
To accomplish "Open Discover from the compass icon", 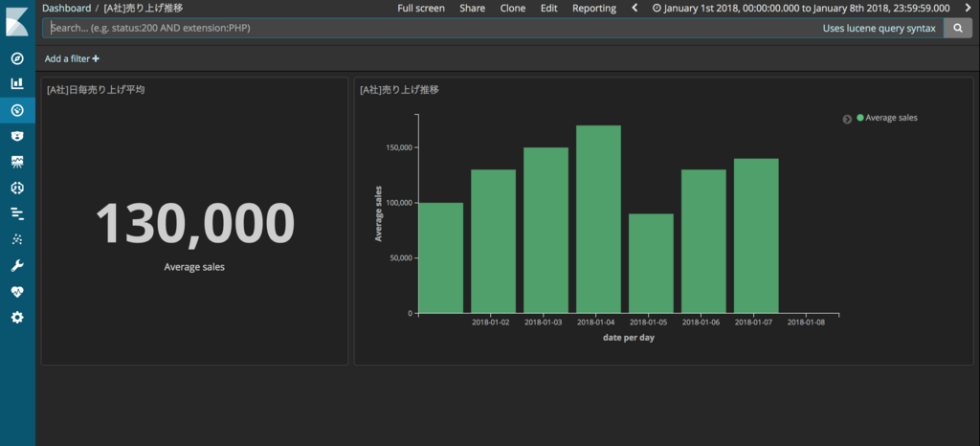I will tap(17, 58).
